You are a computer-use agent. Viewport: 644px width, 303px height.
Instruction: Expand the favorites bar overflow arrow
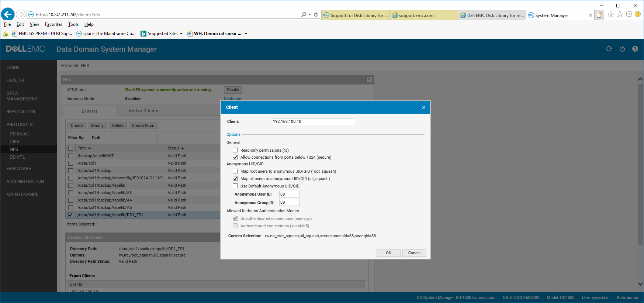click(246, 34)
